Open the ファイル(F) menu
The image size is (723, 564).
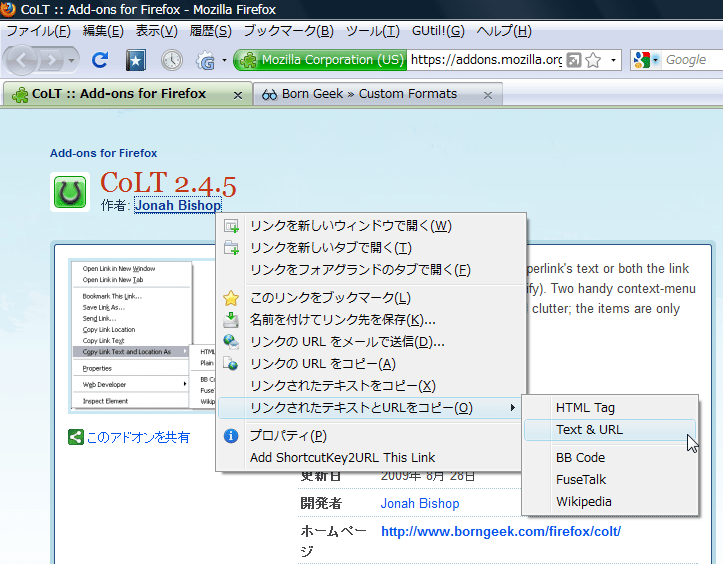coord(38,31)
